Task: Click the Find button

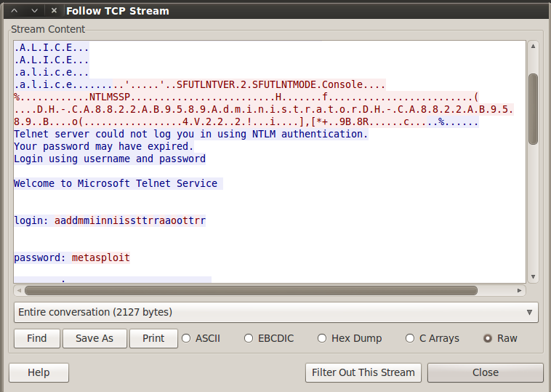Action: (37, 338)
